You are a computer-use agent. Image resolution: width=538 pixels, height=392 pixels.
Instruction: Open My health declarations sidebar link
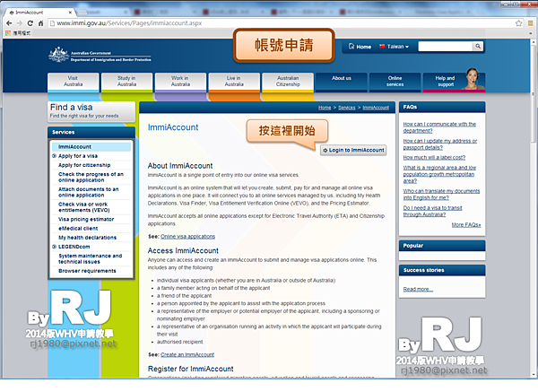click(x=87, y=238)
